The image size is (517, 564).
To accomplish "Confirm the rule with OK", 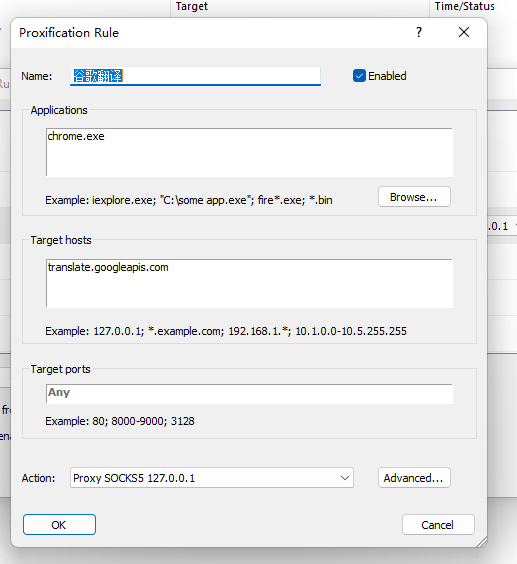I will point(59,525).
